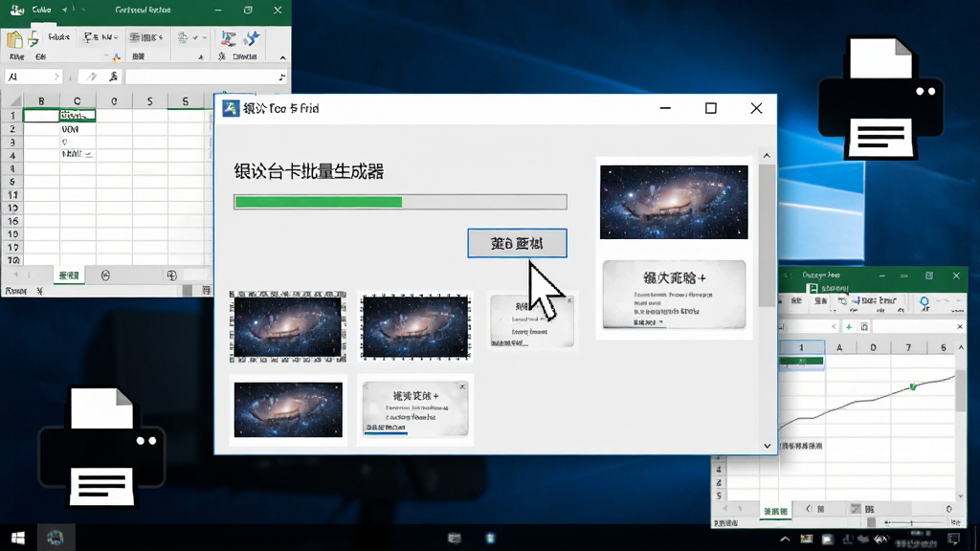Select the second galaxy thumbnail in top row
This screenshot has height=551, width=980.
tap(415, 326)
